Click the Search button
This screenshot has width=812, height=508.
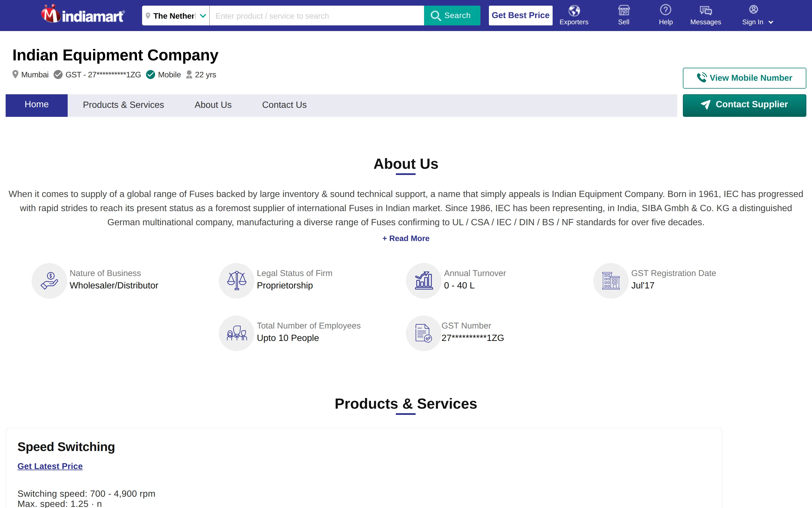[452, 16]
